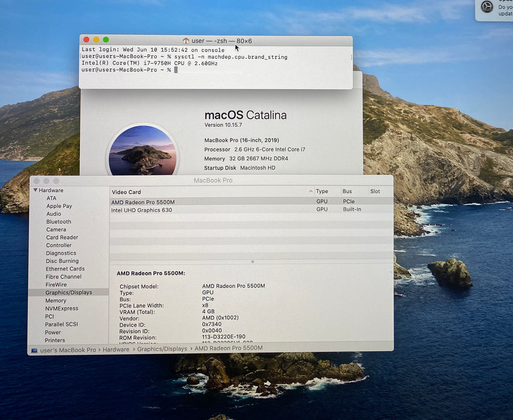Click the MacBook Pro window title

[213, 180]
